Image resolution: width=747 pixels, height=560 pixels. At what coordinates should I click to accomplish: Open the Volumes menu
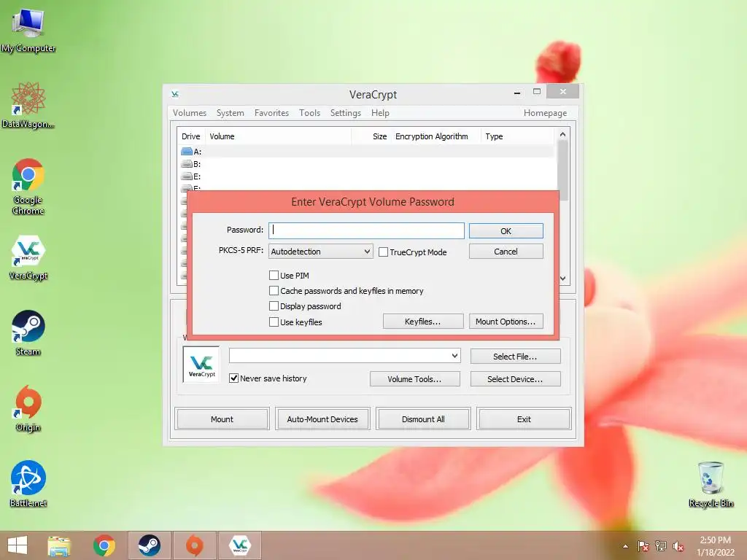(190, 113)
